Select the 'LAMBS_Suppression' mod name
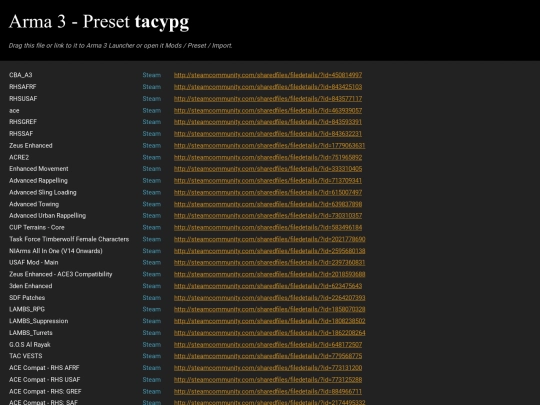The width and height of the screenshot is (540, 405). tap(39, 321)
